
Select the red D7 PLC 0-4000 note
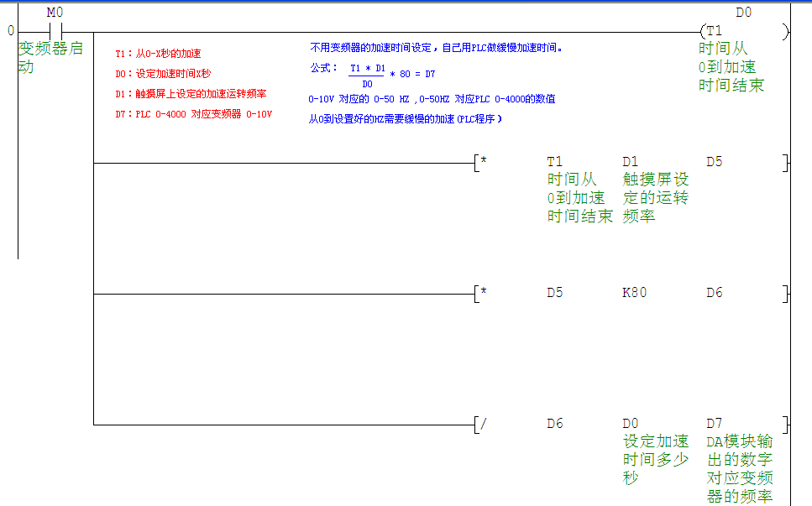click(x=193, y=114)
